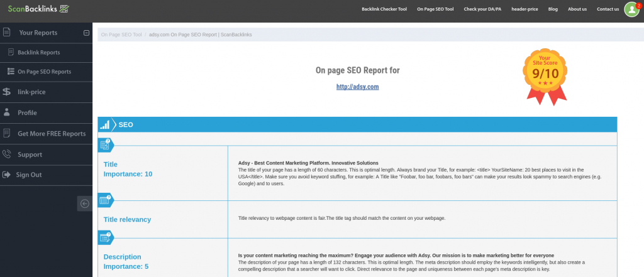Click the Profile person icon
The image size is (644, 277).
pyautogui.click(x=6, y=112)
